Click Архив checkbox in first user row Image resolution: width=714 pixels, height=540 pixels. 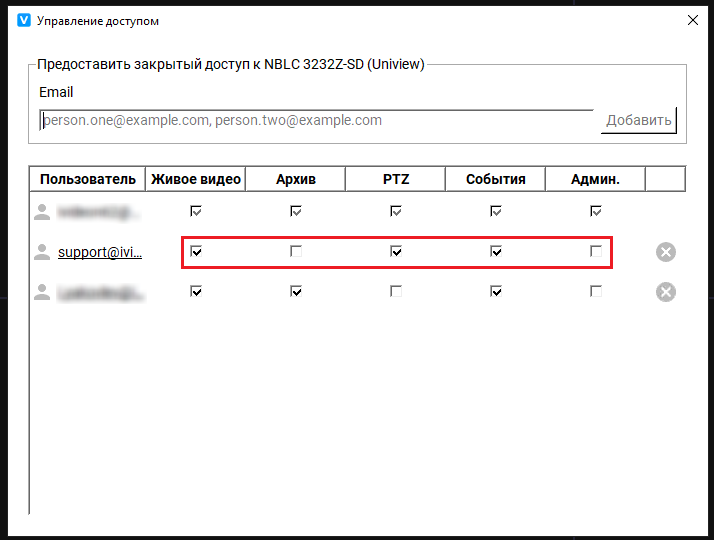[296, 211]
